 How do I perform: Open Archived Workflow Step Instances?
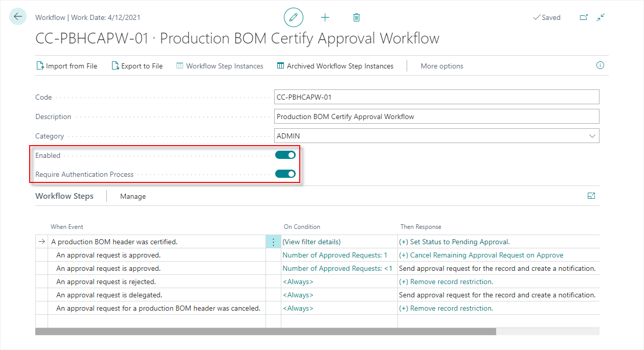pyautogui.click(x=335, y=65)
